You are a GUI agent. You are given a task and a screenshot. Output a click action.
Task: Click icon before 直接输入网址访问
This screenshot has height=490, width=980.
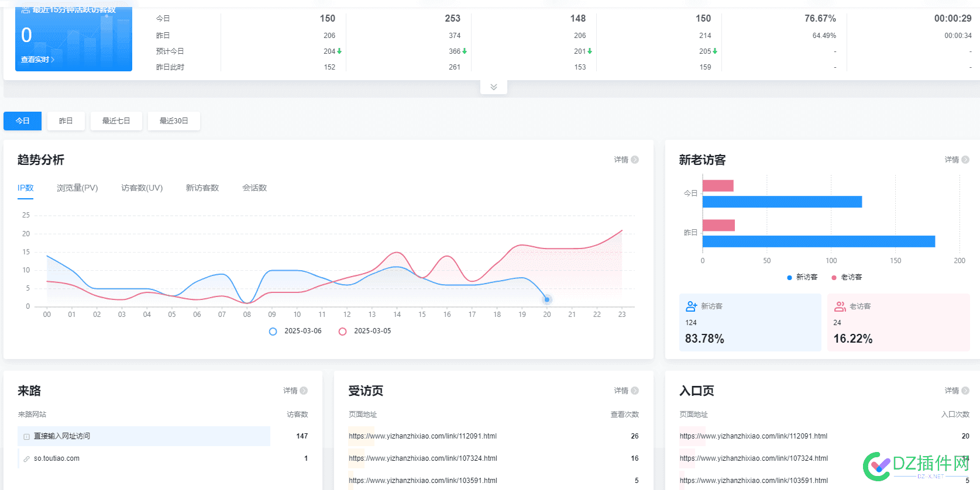point(26,437)
